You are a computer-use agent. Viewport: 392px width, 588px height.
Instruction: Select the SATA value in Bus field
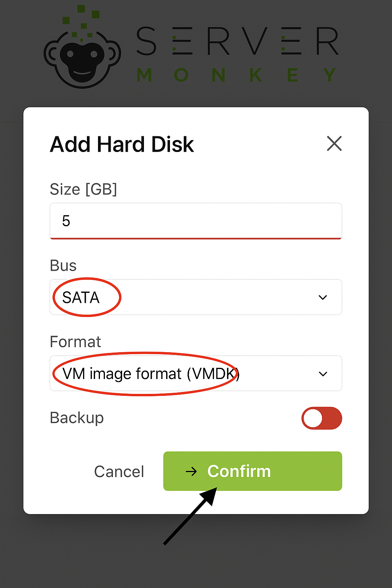(81, 297)
